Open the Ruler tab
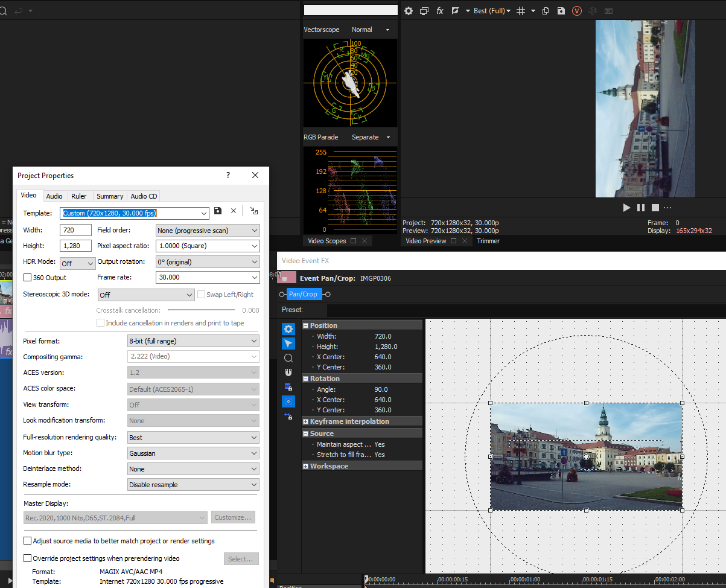The width and height of the screenshot is (726, 588). tap(78, 196)
